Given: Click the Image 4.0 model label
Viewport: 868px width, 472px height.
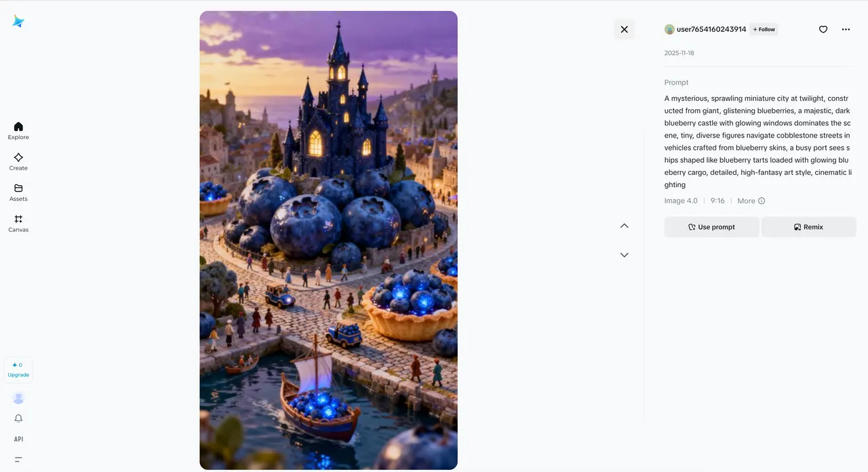Looking at the screenshot, I should coord(681,201).
